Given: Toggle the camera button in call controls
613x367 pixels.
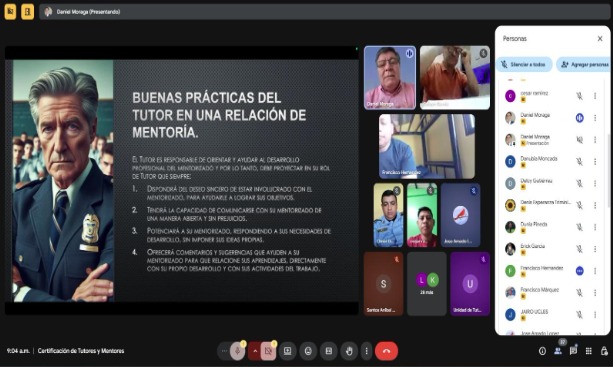Looking at the screenshot, I should [x=268, y=351].
